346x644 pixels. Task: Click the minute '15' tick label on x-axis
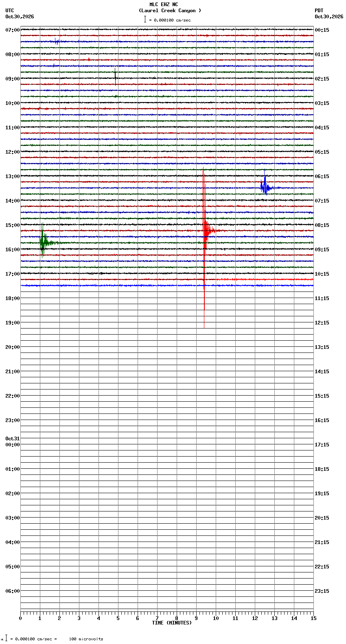[x=313, y=618]
